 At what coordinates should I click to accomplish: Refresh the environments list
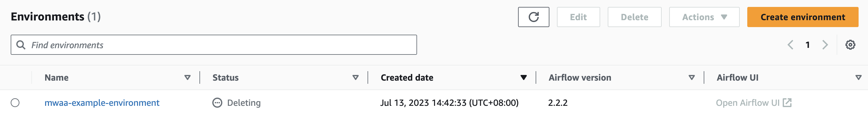pyautogui.click(x=533, y=17)
